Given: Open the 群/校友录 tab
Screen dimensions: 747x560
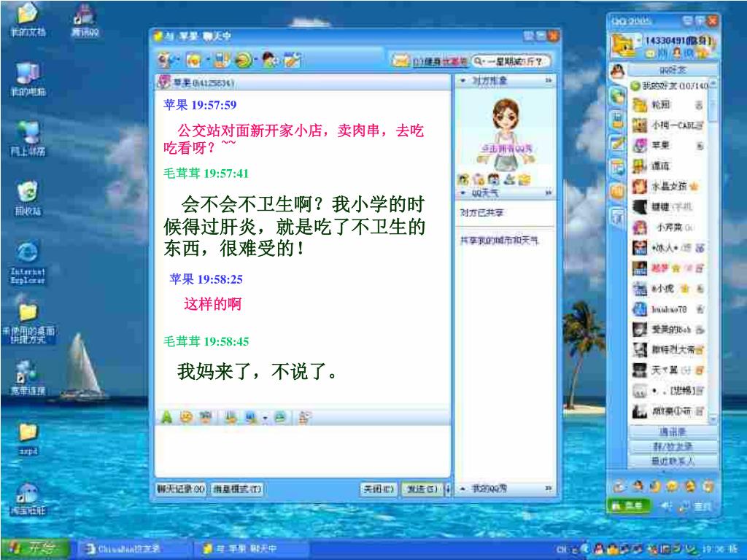Looking at the screenshot, I should (x=673, y=447).
